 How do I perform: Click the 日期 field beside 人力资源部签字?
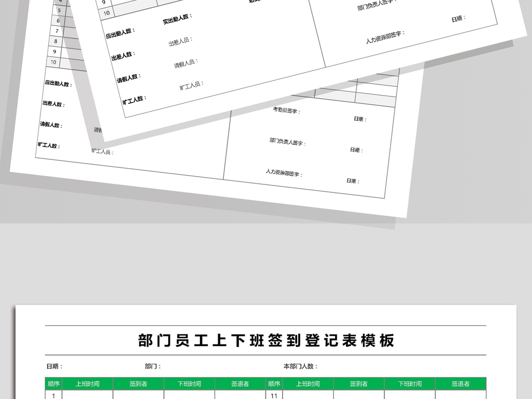(353, 180)
